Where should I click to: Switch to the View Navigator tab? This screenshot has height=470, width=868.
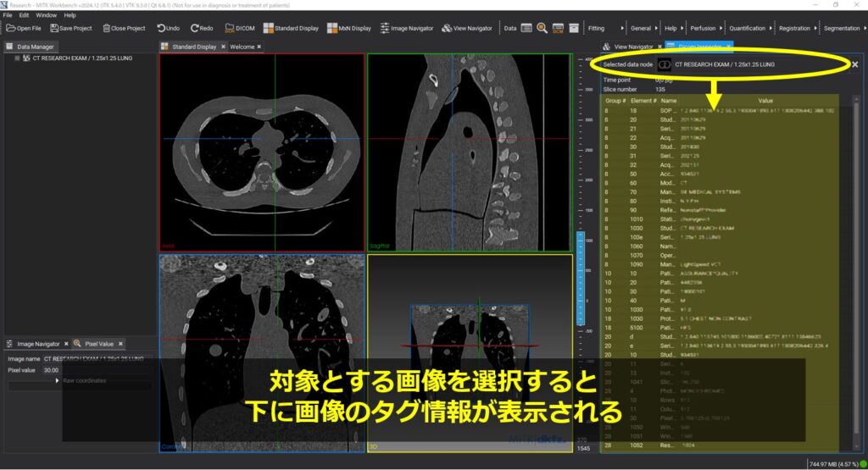[632, 47]
